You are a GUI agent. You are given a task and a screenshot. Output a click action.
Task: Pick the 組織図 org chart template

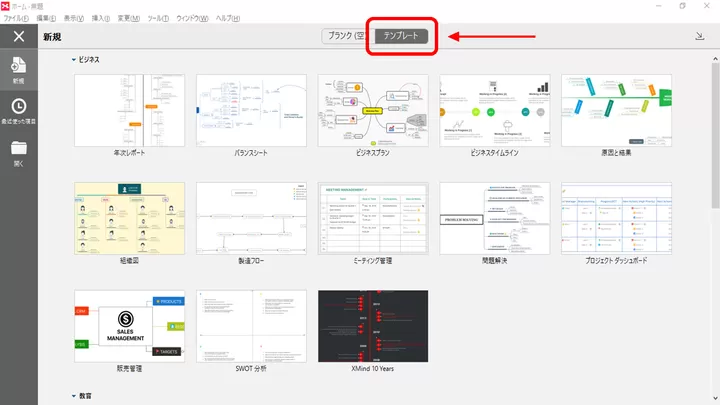coord(130,218)
